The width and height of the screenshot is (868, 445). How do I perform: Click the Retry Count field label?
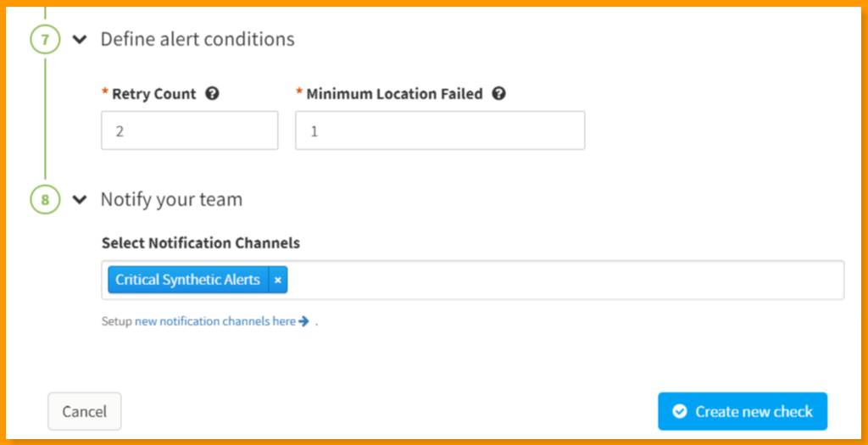click(154, 94)
